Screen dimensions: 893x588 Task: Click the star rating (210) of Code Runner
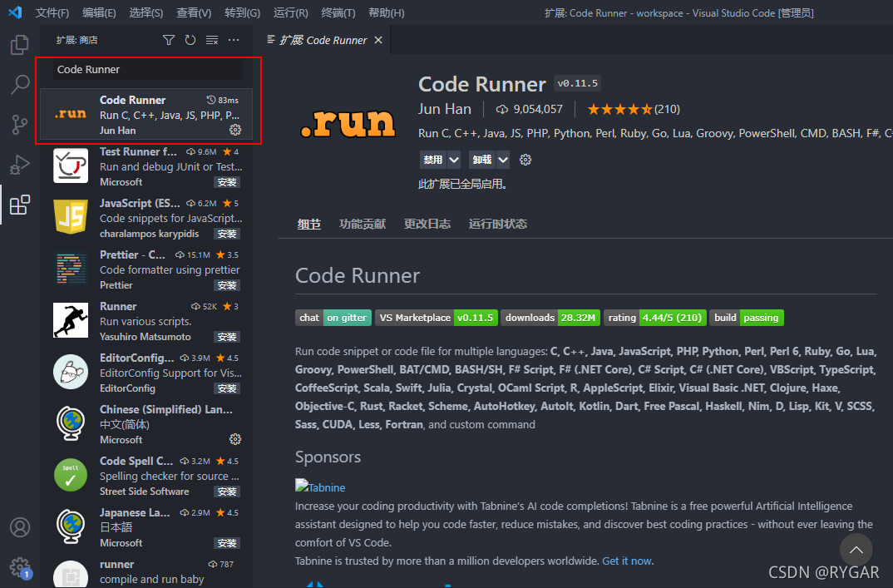tap(634, 109)
